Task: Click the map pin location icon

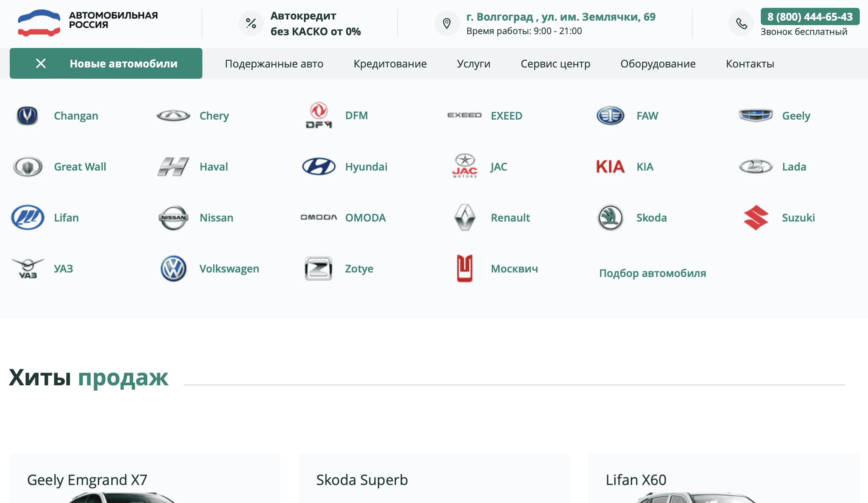Action: pos(447,24)
